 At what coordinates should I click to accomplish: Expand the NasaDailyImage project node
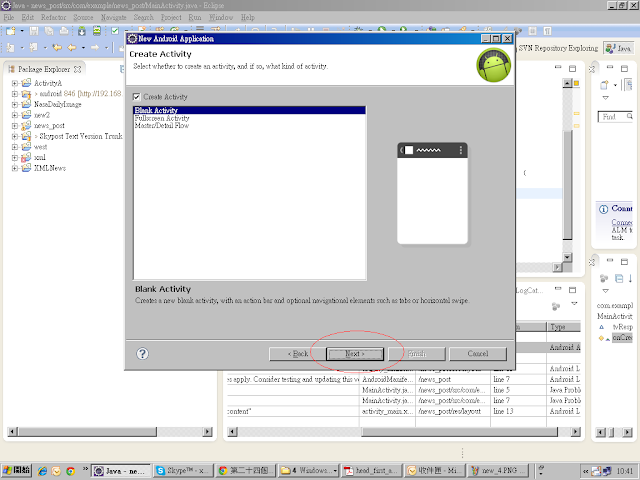(x=15, y=104)
